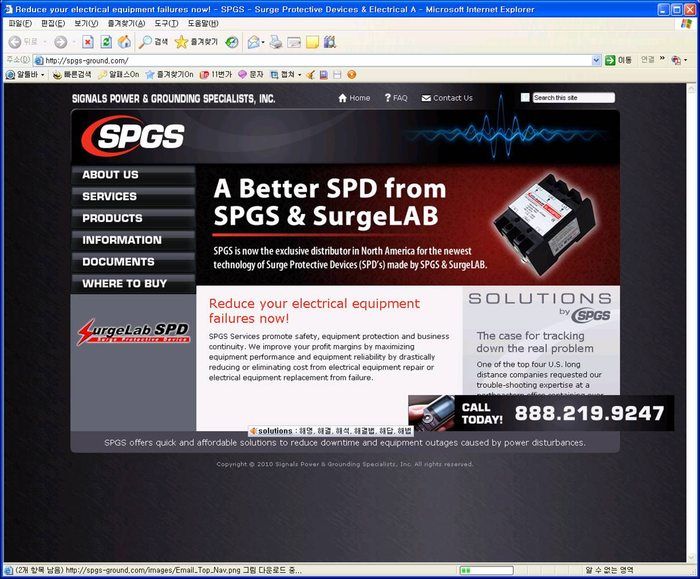Refresh the page with the green arrows icon
700x579 pixels.
click(x=106, y=42)
